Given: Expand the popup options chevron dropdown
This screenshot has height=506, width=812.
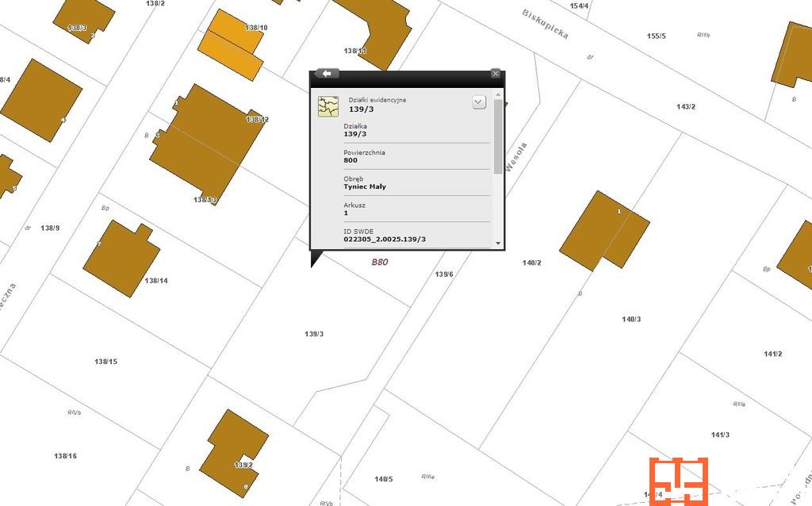Looking at the screenshot, I should [479, 102].
